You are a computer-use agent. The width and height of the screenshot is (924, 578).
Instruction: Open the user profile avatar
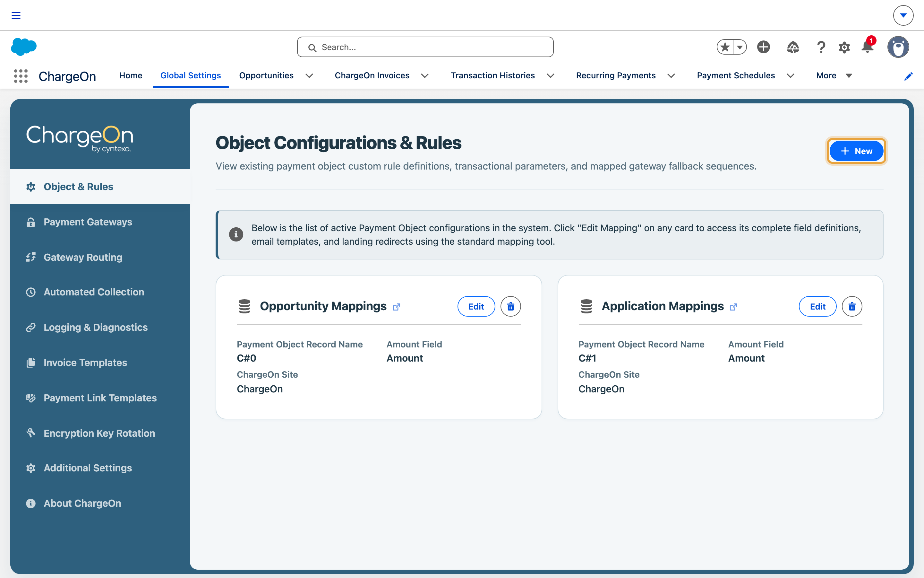click(x=898, y=47)
